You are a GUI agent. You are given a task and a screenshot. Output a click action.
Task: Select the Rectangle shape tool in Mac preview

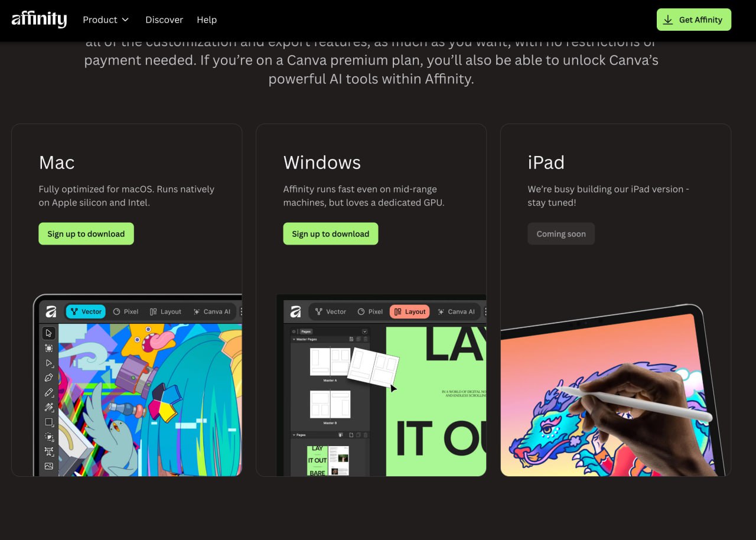tap(49, 422)
